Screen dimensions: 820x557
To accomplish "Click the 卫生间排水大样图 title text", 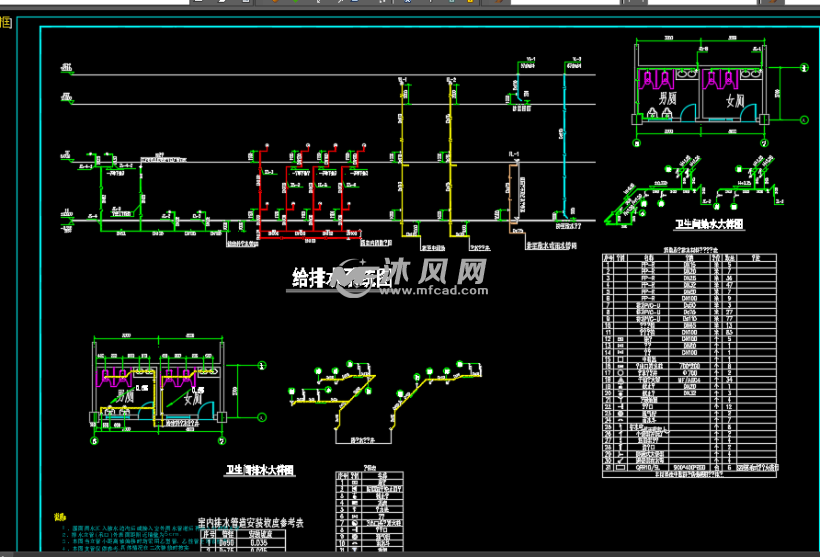I will (x=260, y=470).
